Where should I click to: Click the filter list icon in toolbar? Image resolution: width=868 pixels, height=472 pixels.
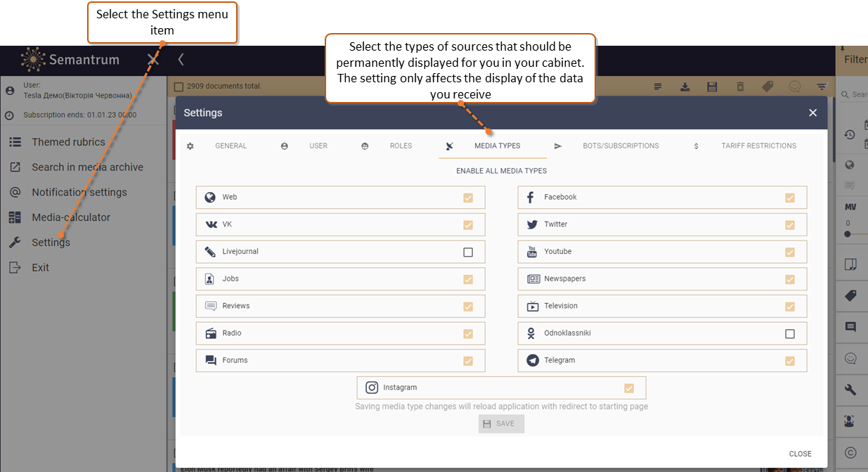(x=822, y=87)
